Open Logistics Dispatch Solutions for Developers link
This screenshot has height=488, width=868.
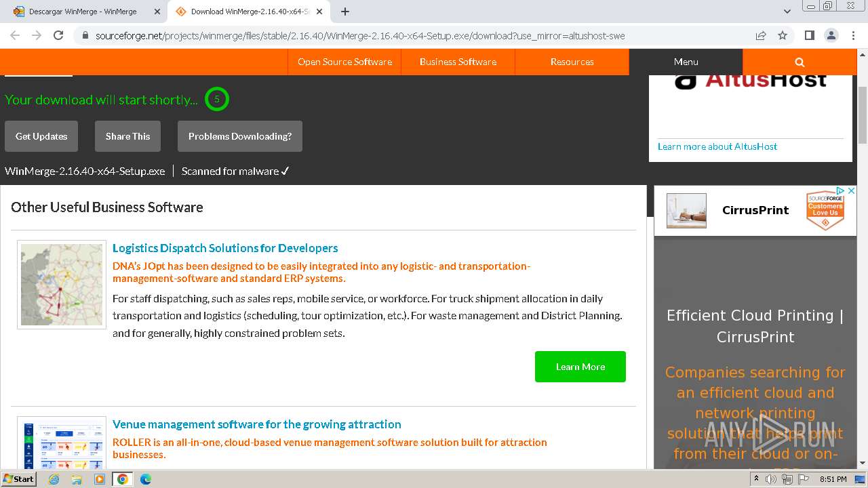click(x=225, y=248)
